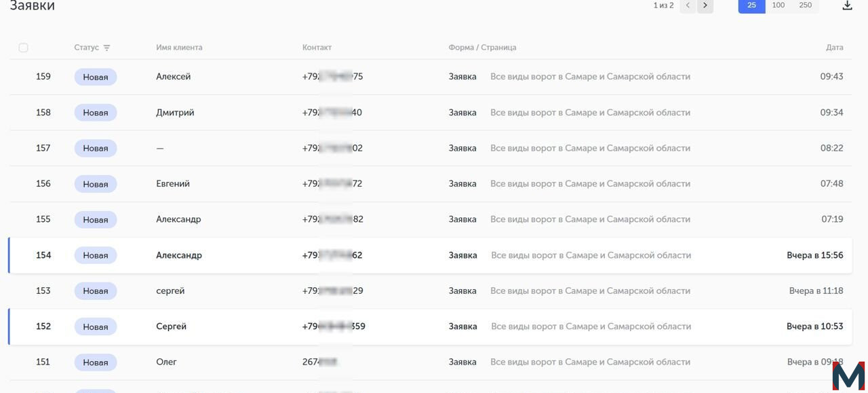The image size is (868, 393).
Task: Click the time 07:19 in row 155
Action: pyautogui.click(x=832, y=219)
